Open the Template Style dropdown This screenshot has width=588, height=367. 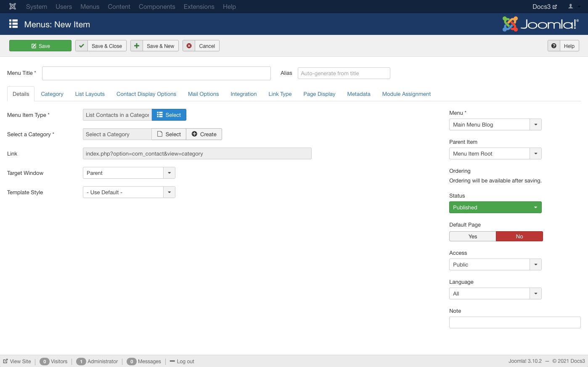point(169,192)
